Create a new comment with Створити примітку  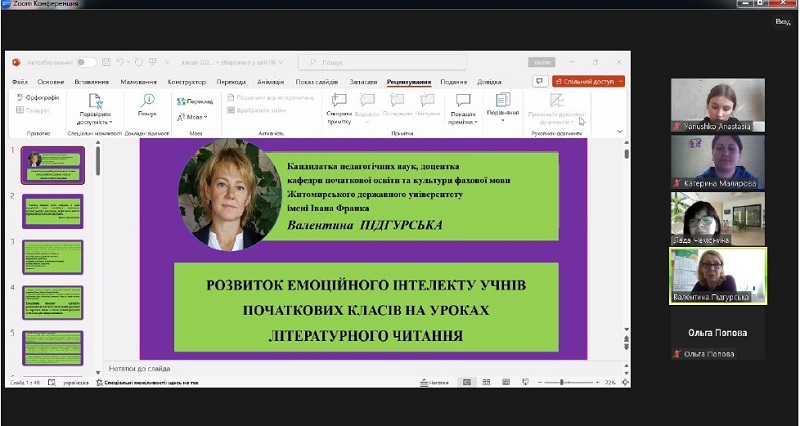click(x=339, y=105)
